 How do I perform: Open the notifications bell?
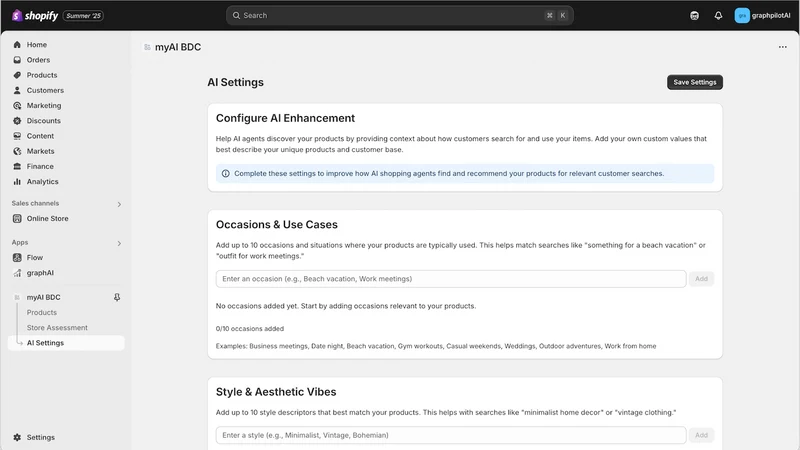(718, 16)
